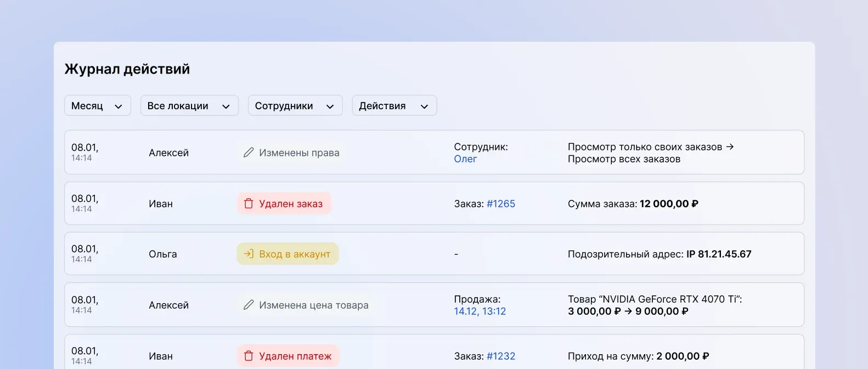The image size is (868, 369).
Task: Click the date 08.01 in Ольга's row
Action: click(x=85, y=249)
